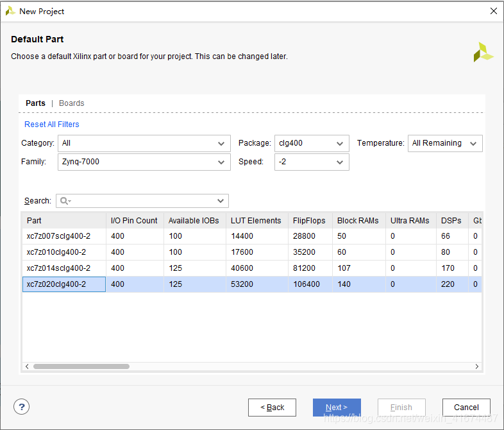Sort by I/O Pin Count column header
The height and width of the screenshot is (430, 504).
pos(135,221)
